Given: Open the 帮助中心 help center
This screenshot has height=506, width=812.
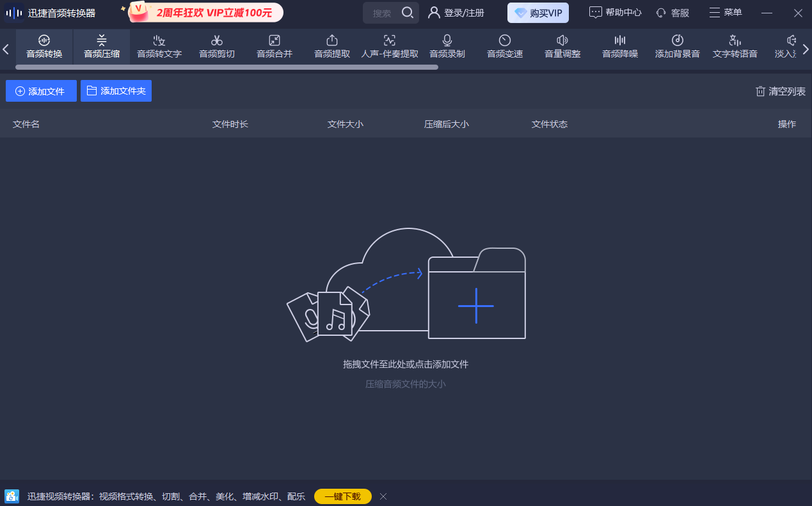Looking at the screenshot, I should click(x=615, y=12).
